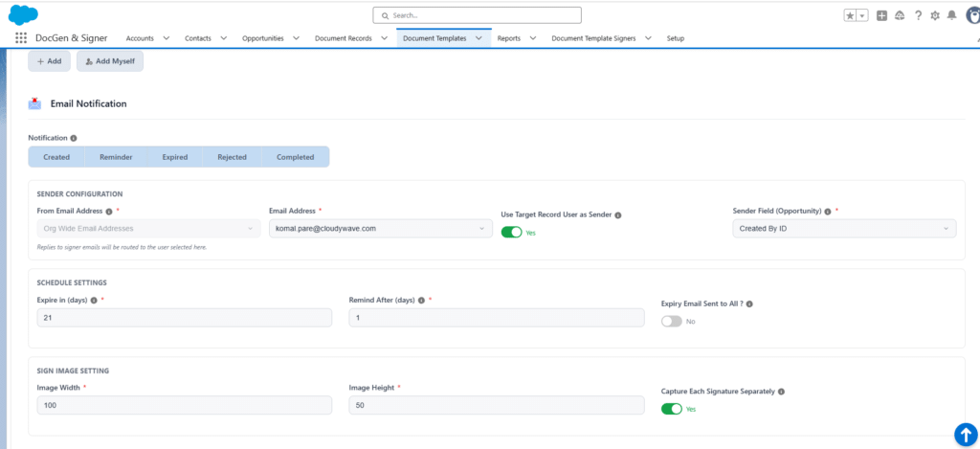Show Expiry Email Sent to All info icon
The image size is (980, 449).
[x=749, y=303]
